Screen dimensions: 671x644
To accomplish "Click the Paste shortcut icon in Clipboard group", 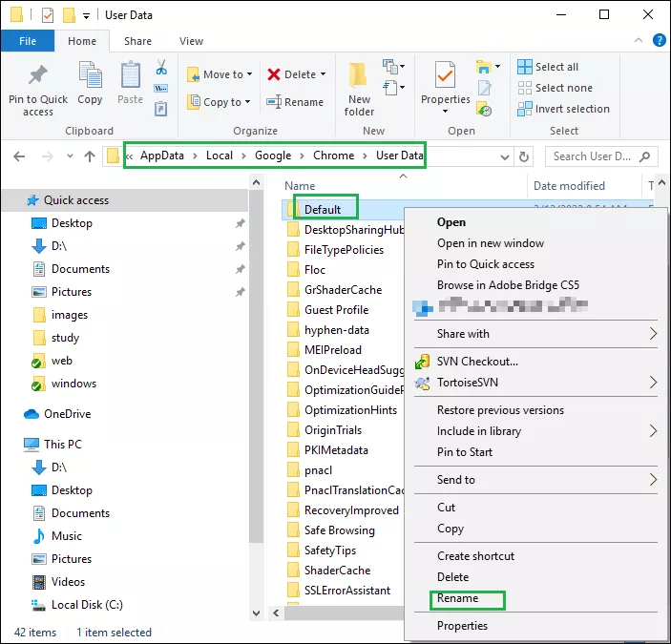I will 161,109.
